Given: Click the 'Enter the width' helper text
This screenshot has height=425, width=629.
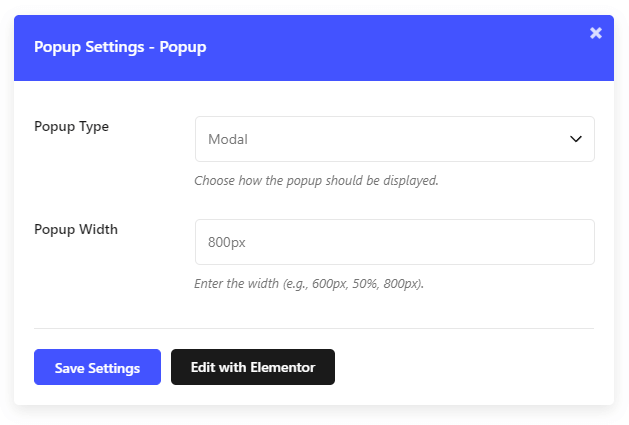Looking at the screenshot, I should [309, 284].
